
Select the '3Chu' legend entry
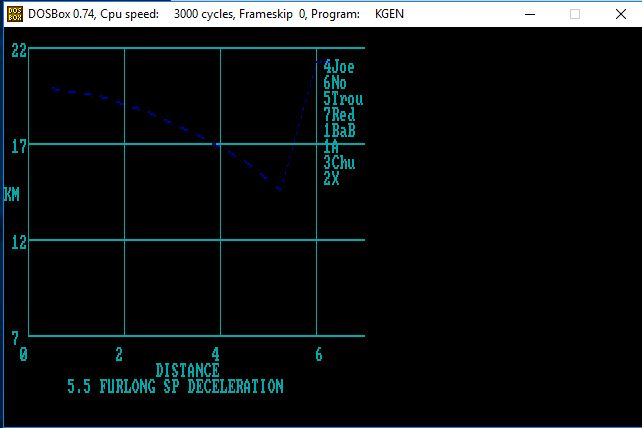339,163
